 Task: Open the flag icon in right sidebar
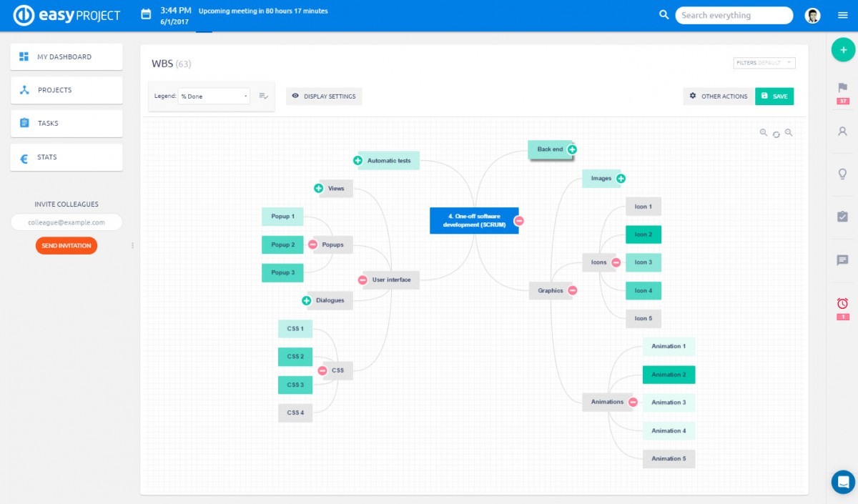pyautogui.click(x=842, y=88)
